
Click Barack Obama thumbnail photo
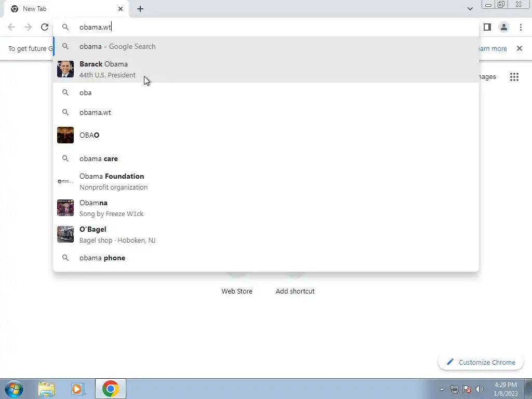coord(65,69)
